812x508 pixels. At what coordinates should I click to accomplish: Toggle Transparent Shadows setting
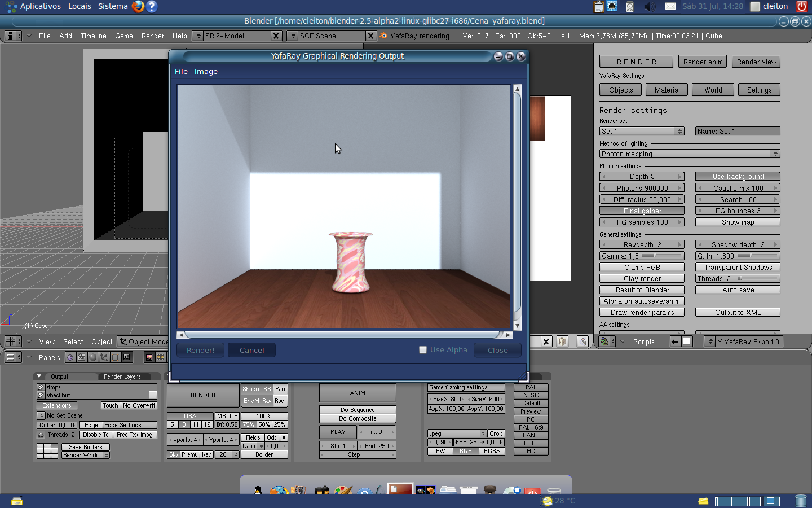tap(738, 267)
